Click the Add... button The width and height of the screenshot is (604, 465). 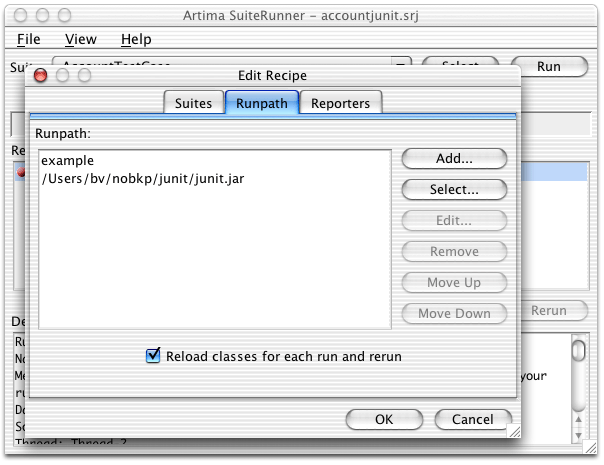point(454,158)
